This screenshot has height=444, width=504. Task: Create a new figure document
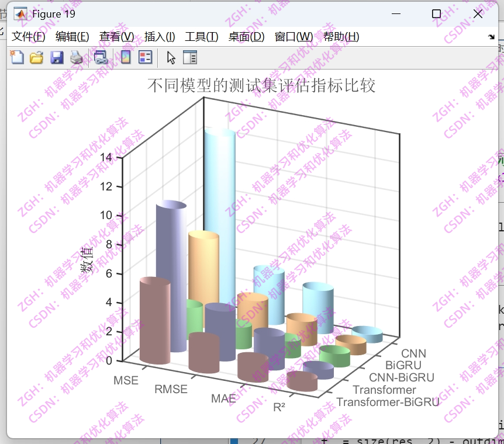16,57
